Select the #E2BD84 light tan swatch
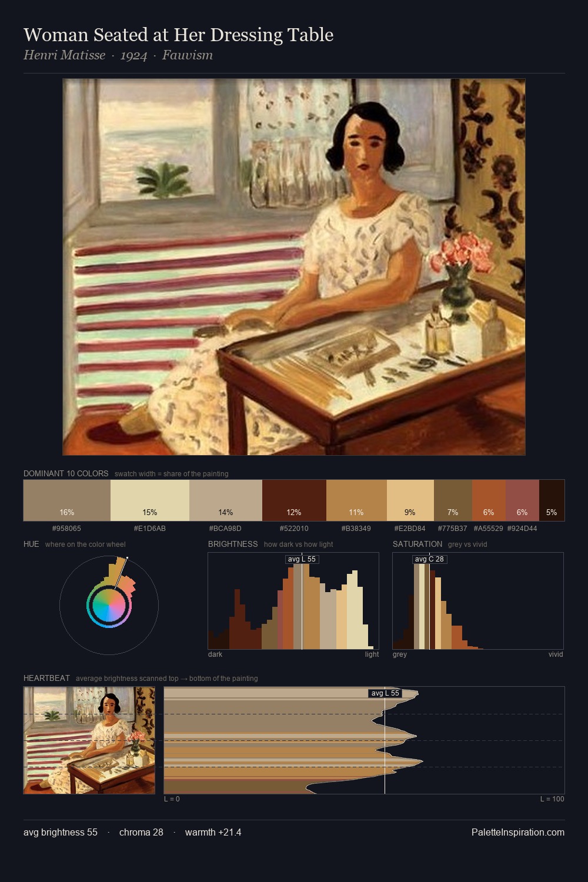 [410, 500]
